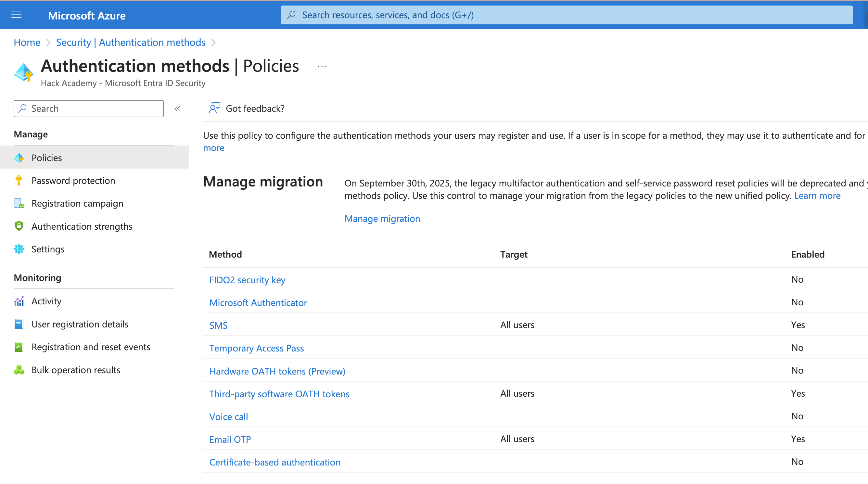Select Policies in the Manage menu

click(46, 158)
